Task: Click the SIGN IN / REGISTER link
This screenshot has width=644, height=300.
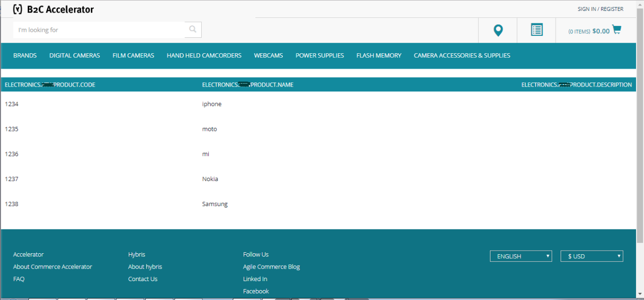Action: coord(600,9)
